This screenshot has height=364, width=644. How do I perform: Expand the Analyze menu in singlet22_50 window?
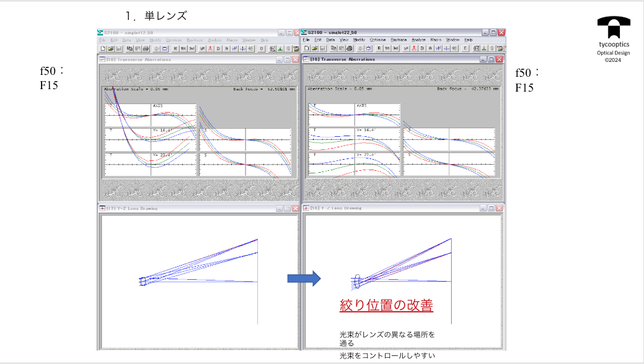419,40
